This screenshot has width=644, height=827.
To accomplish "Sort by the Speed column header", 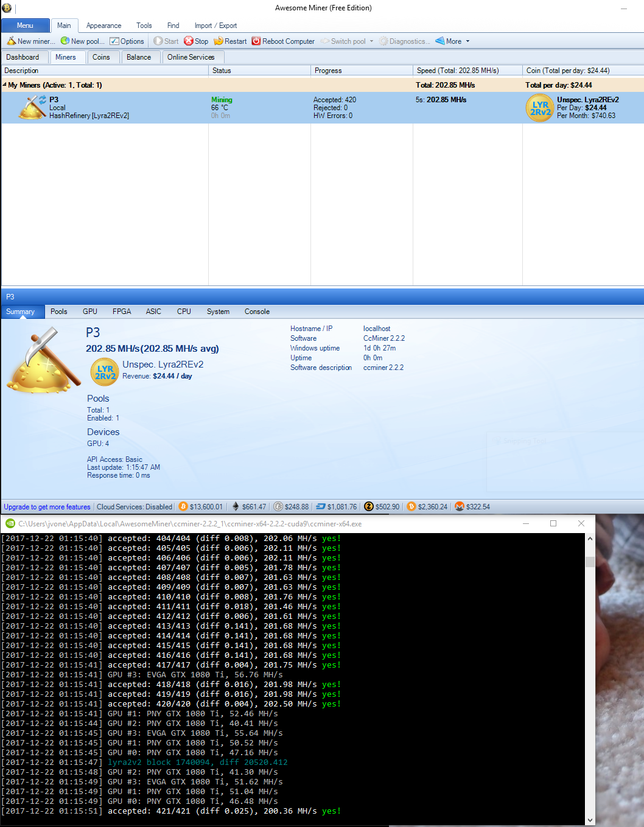I will [x=467, y=71].
